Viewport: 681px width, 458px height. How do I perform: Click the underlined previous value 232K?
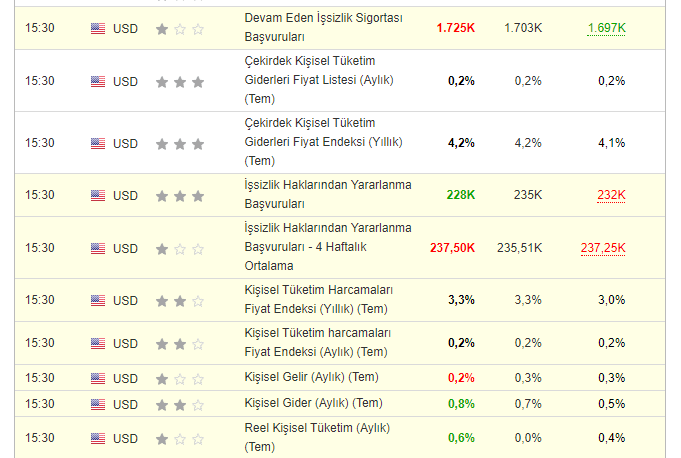[611, 195]
